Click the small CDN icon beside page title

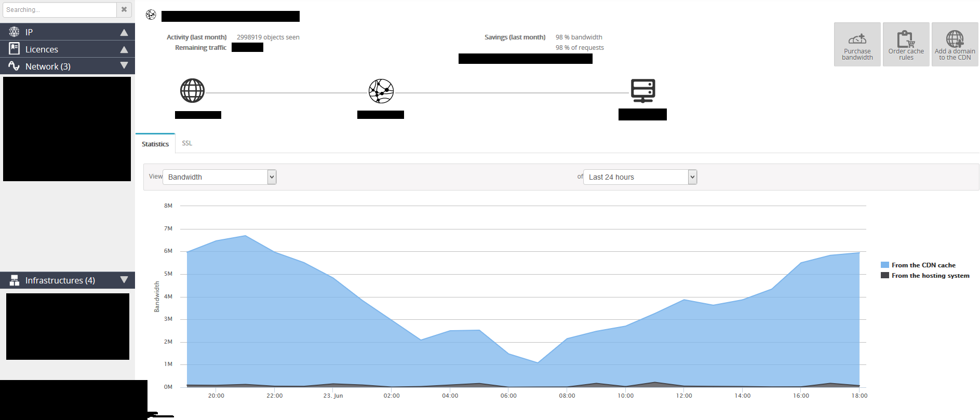tap(151, 15)
